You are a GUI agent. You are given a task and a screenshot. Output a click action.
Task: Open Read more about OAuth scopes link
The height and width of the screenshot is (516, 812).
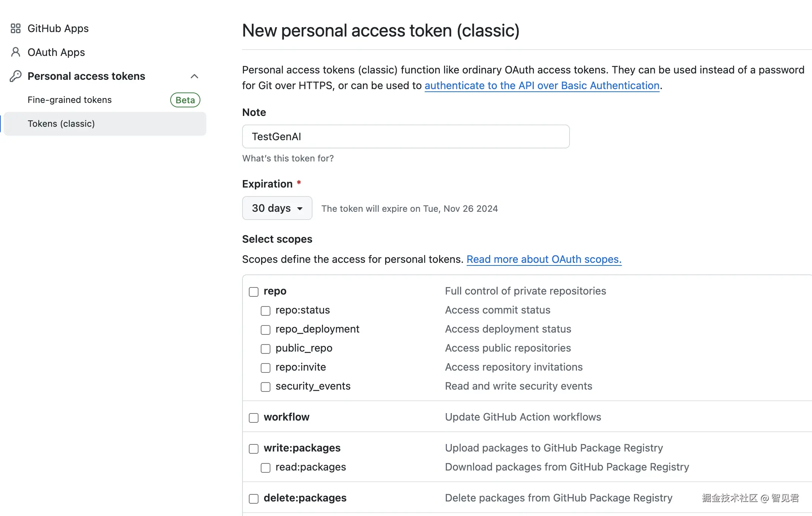click(544, 259)
